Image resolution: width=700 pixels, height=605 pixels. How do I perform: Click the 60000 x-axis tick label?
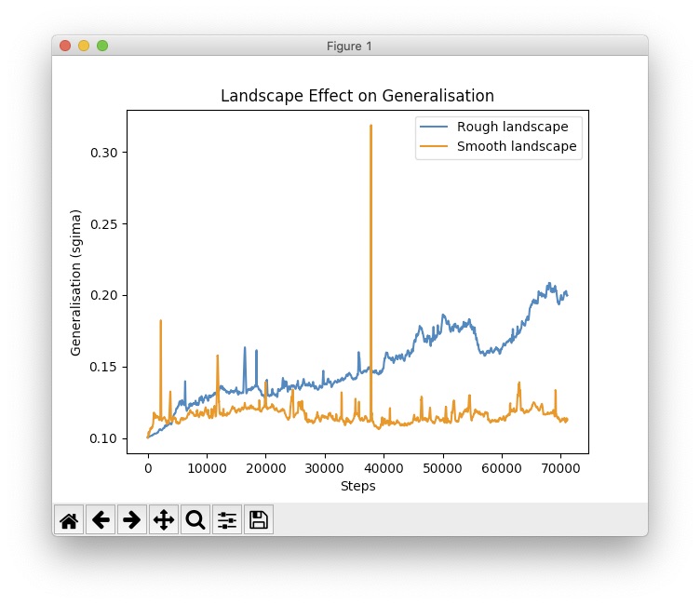pos(502,468)
